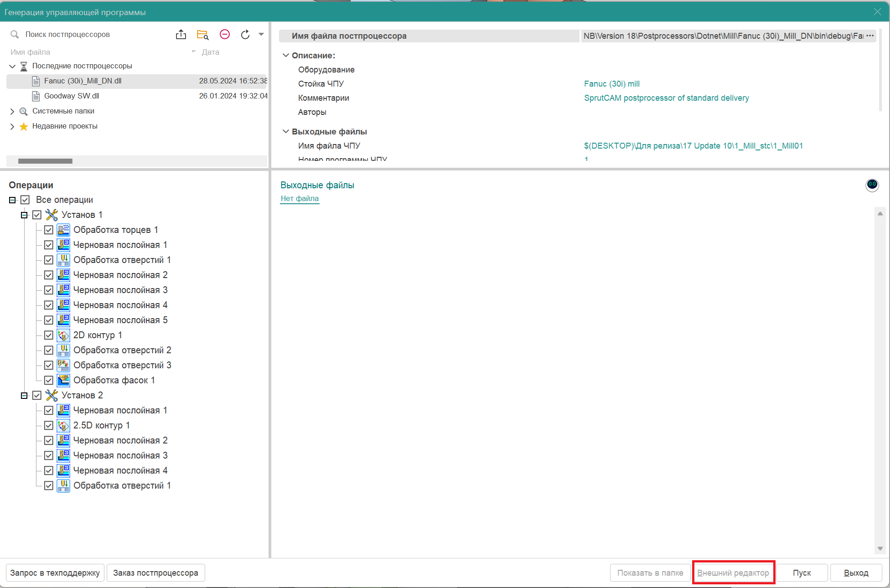Viewport: 890px width, 588px height.
Task: Click the horizontal scrollbar under postprocessor list
Action: tap(45, 161)
